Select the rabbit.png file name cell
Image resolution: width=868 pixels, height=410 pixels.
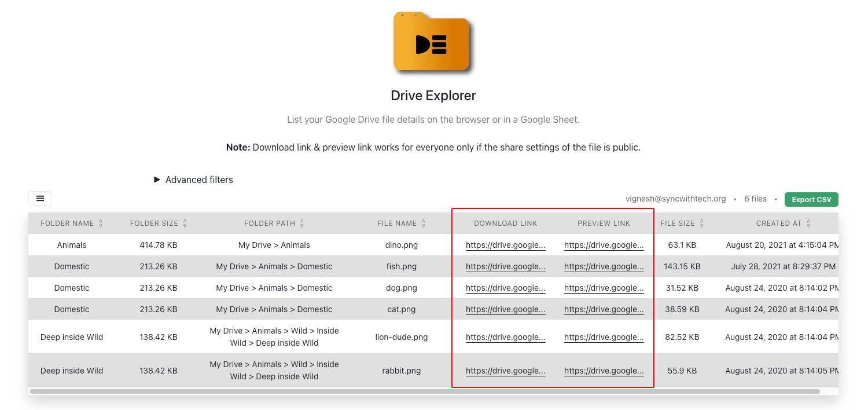tap(402, 371)
